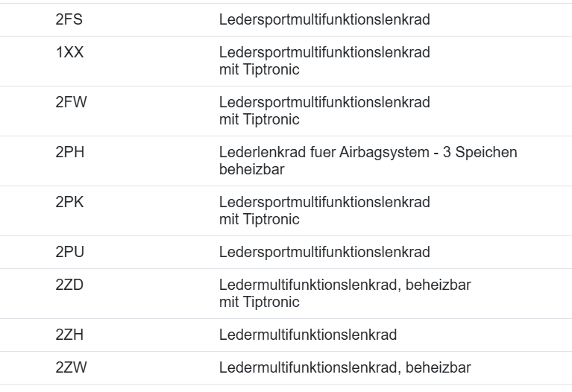
Task: Select the "beheizbar" line in the 2PH row
Action: point(251,169)
